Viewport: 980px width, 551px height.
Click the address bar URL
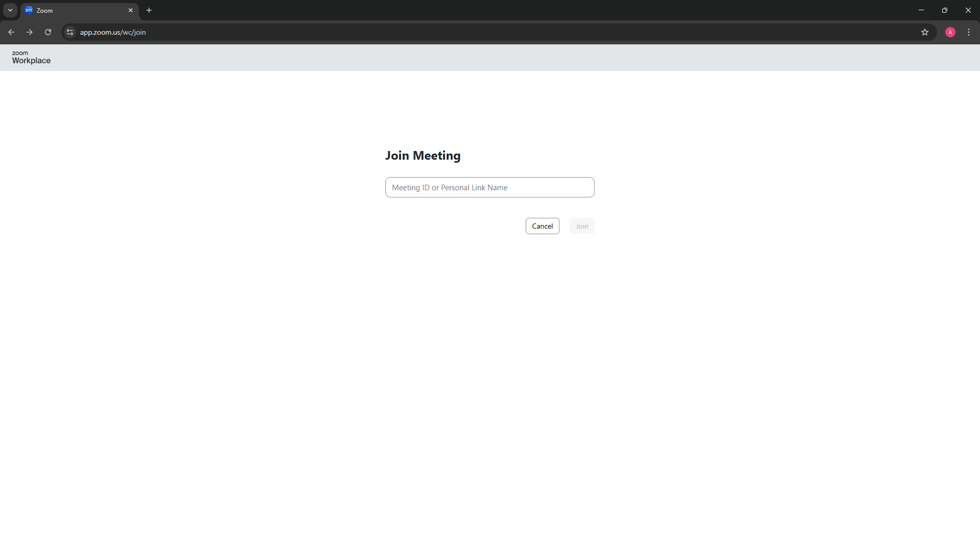click(113, 32)
